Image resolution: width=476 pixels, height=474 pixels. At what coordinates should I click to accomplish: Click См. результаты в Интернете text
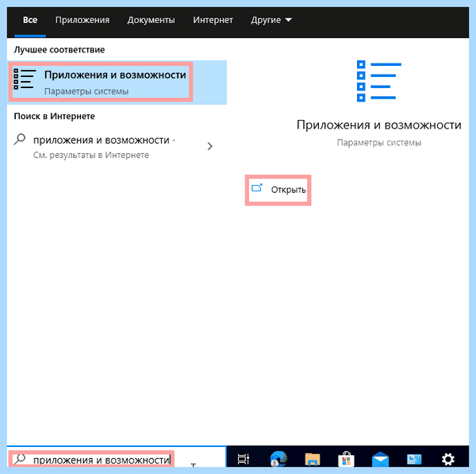click(91, 156)
